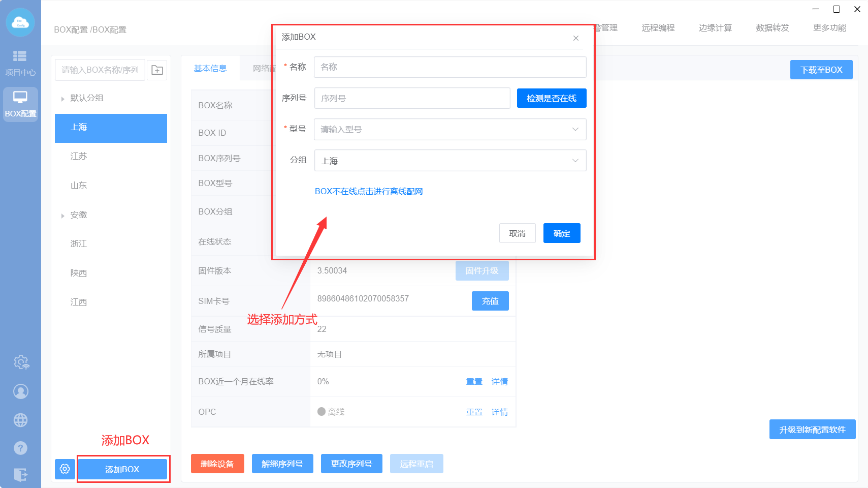Open the user account icon

21,391
